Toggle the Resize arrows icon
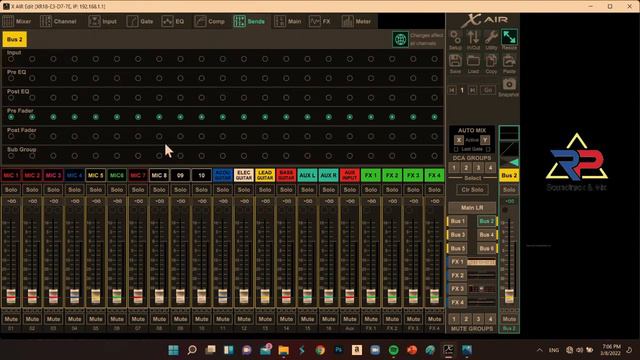 (x=509, y=37)
